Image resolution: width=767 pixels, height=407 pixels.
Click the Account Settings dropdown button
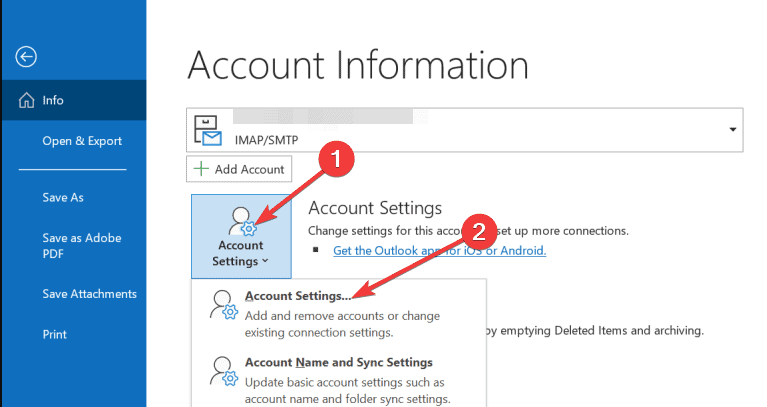[241, 236]
